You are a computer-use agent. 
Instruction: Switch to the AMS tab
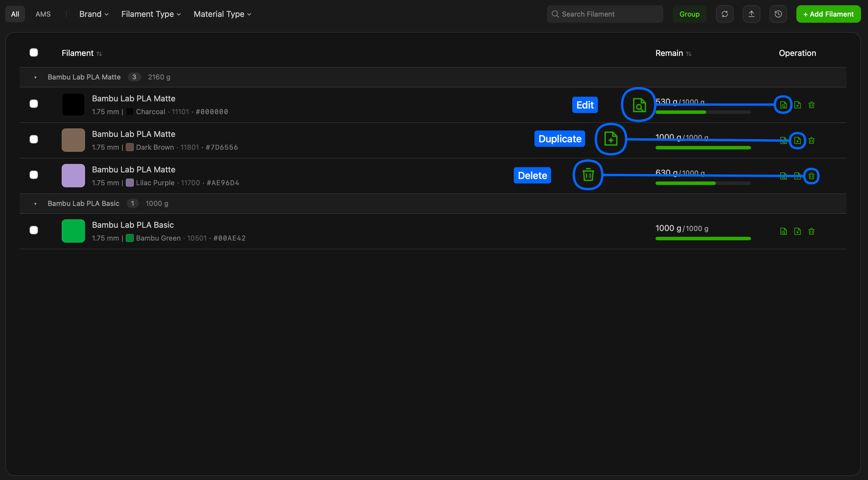pos(43,14)
